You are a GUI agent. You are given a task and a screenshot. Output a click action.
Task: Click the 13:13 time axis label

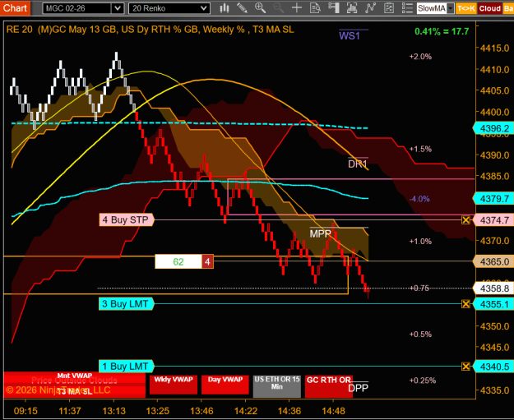click(x=113, y=411)
